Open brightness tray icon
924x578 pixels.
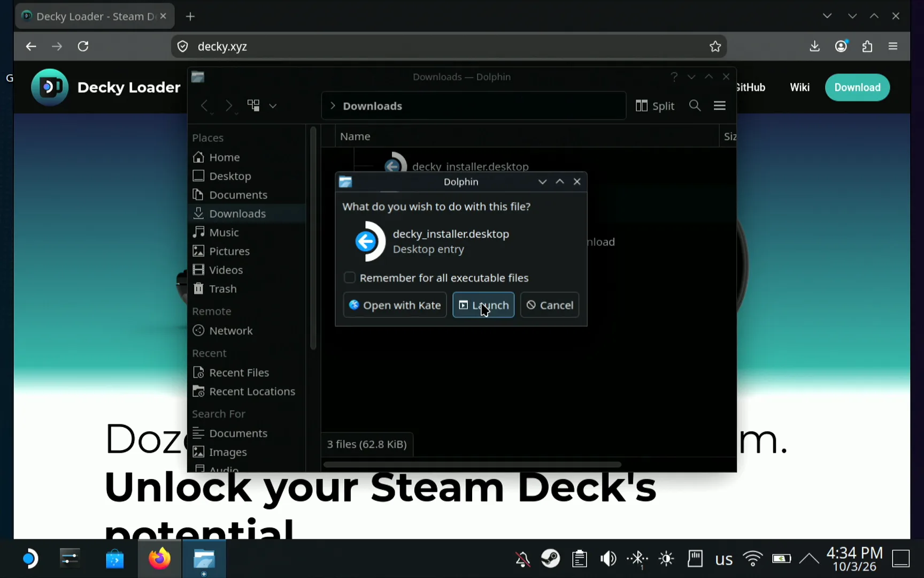click(x=666, y=559)
